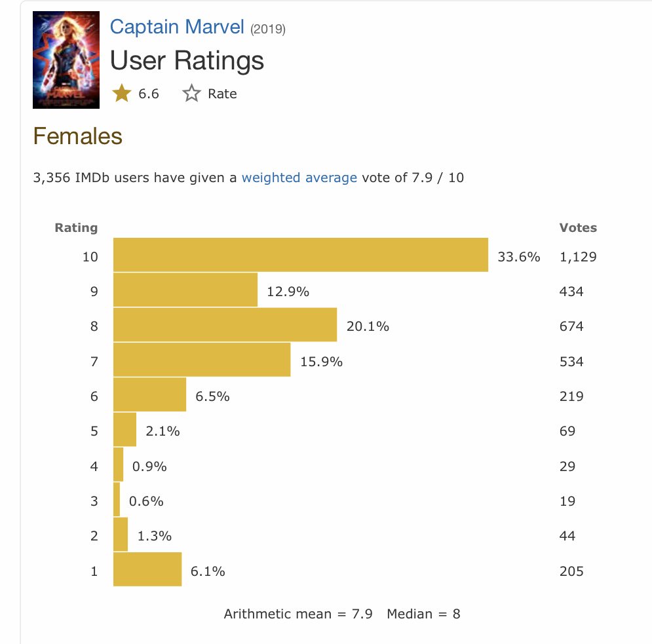Click the Captain Marvel movie poster thumbnail
Screen dimensions: 652x644
coord(66,60)
